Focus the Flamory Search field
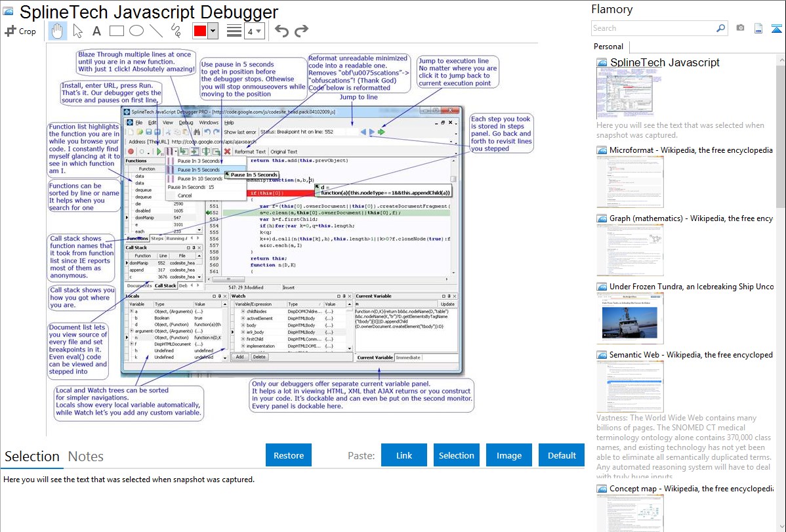This screenshot has width=786, height=532. click(x=653, y=28)
